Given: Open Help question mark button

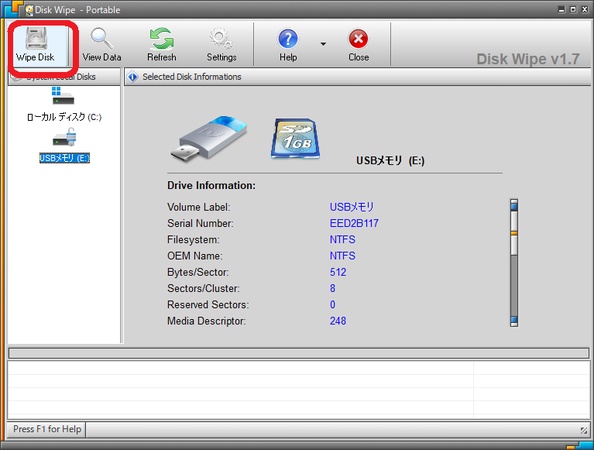Looking at the screenshot, I should [x=288, y=45].
